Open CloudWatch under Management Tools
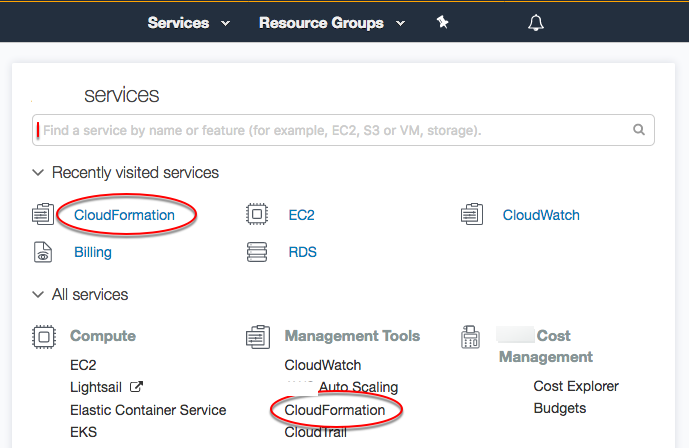This screenshot has width=689, height=448. pos(322,365)
